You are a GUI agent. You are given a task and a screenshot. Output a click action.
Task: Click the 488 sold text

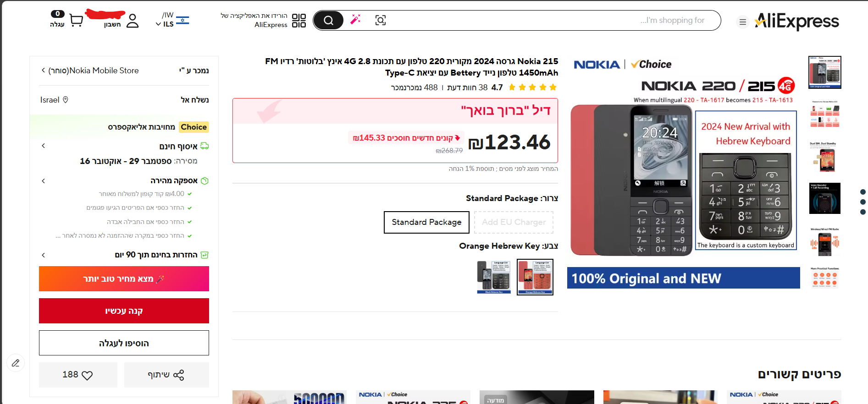415,87
